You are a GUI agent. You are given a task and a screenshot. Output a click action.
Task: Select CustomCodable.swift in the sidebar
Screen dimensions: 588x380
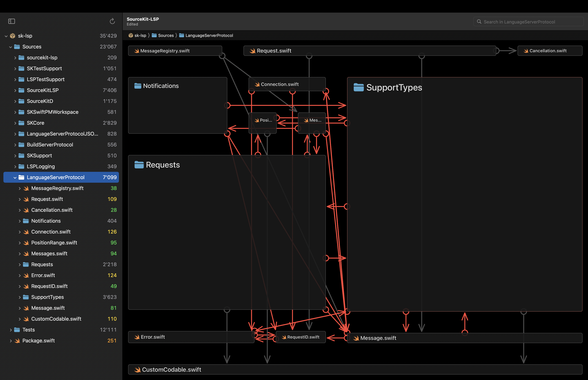[61, 319]
